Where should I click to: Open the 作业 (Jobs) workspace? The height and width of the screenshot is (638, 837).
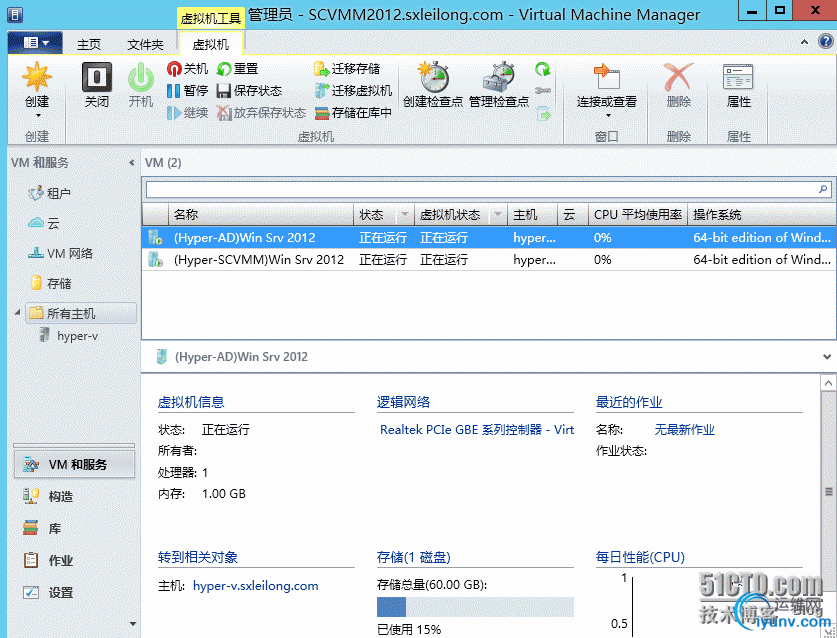(74, 561)
